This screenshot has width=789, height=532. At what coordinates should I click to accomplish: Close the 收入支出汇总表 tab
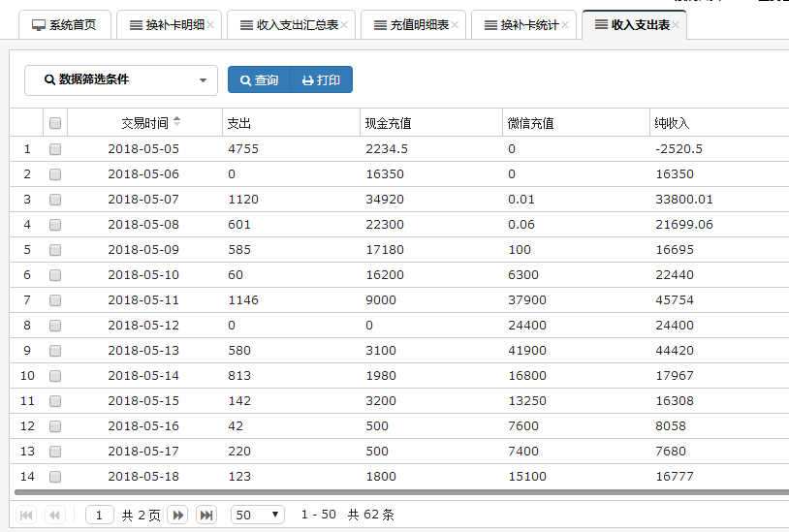344,25
